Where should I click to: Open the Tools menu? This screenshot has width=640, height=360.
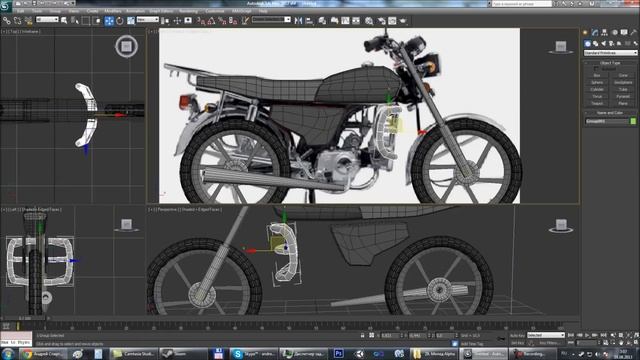click(x=37, y=11)
